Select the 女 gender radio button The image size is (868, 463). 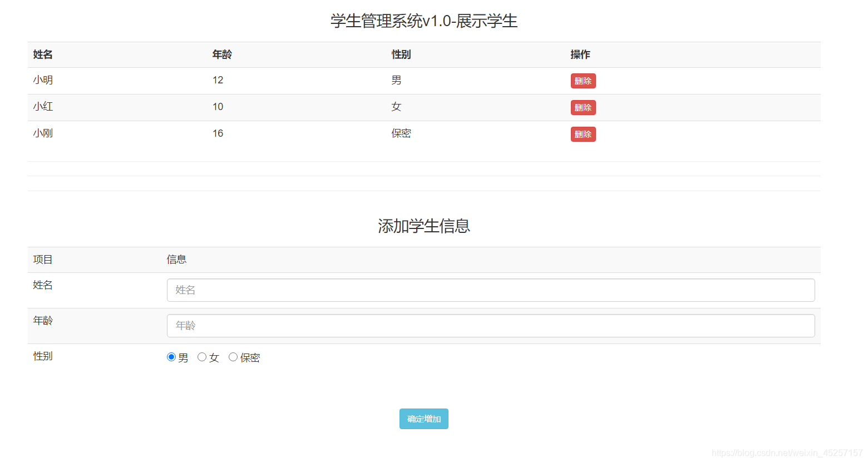tap(202, 357)
